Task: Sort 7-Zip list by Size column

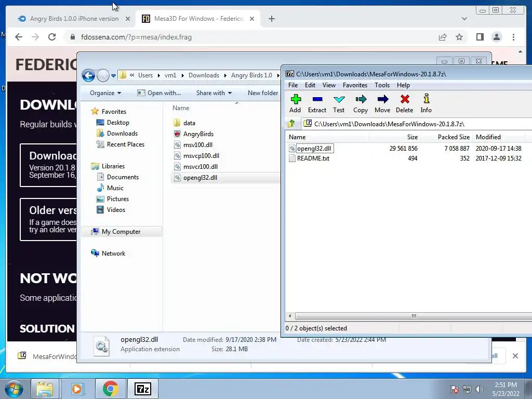Action: point(395,137)
